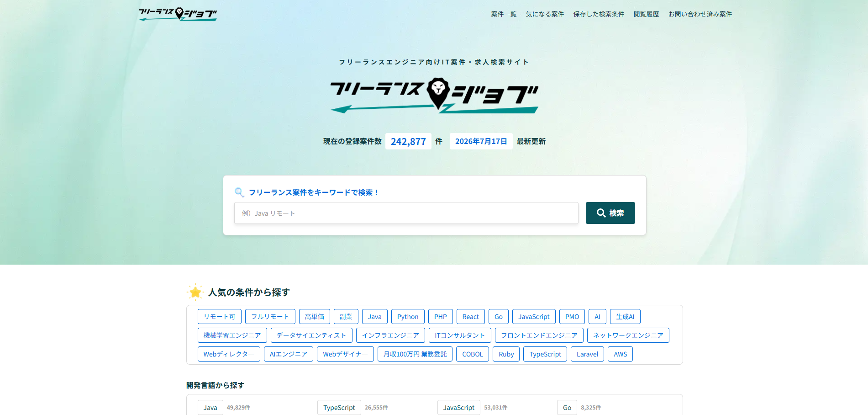Select the Java tag under popular conditions
Screen dimensions: 868x415
tap(375, 317)
